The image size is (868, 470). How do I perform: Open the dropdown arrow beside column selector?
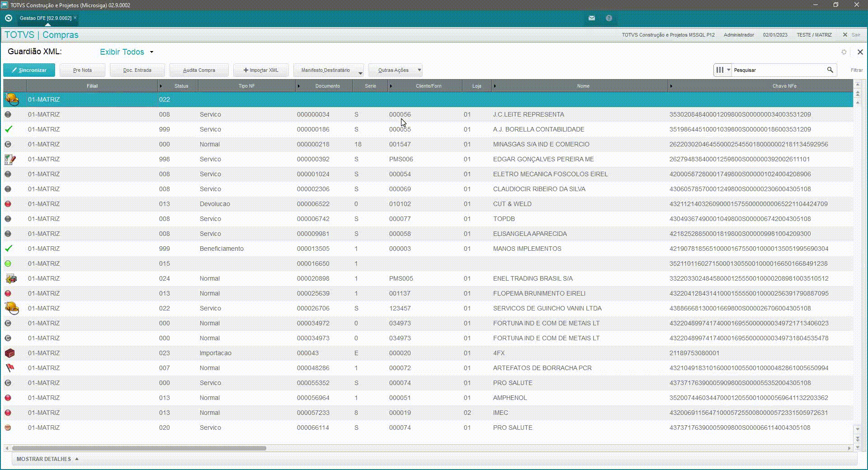(728, 70)
